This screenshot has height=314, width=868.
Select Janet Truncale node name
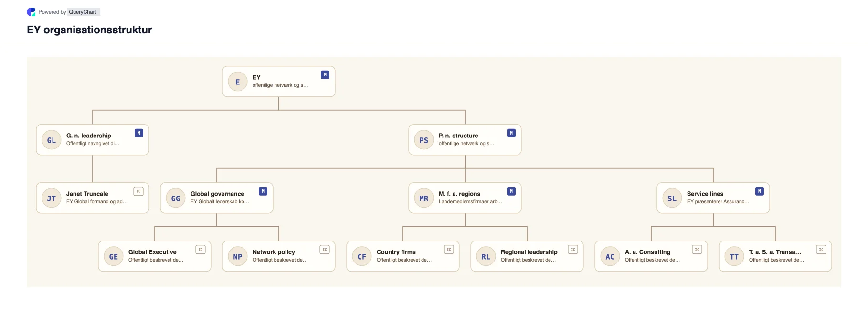87,194
